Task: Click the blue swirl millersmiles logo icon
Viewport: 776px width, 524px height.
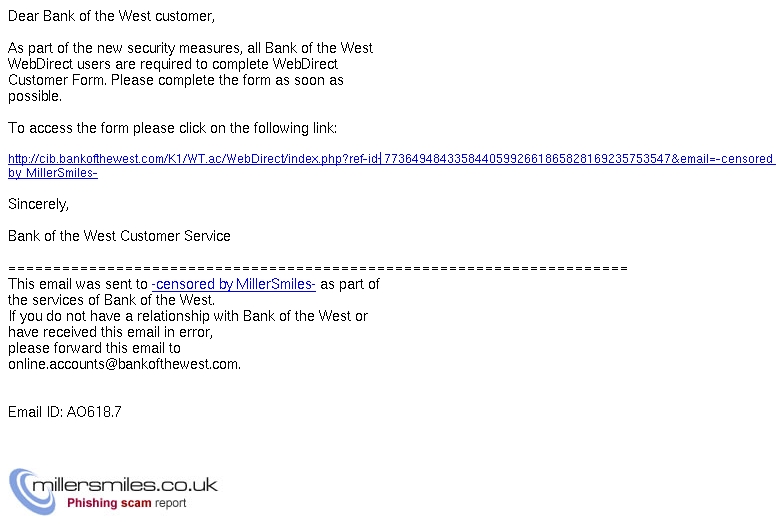Action: tap(33, 491)
